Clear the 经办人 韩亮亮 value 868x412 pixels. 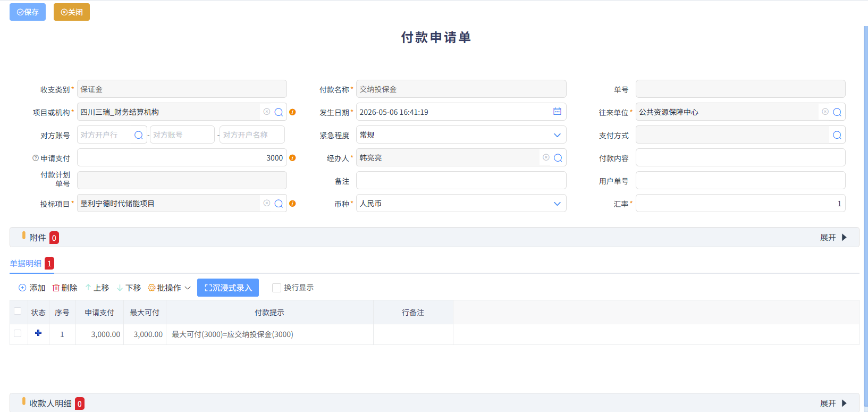point(546,157)
